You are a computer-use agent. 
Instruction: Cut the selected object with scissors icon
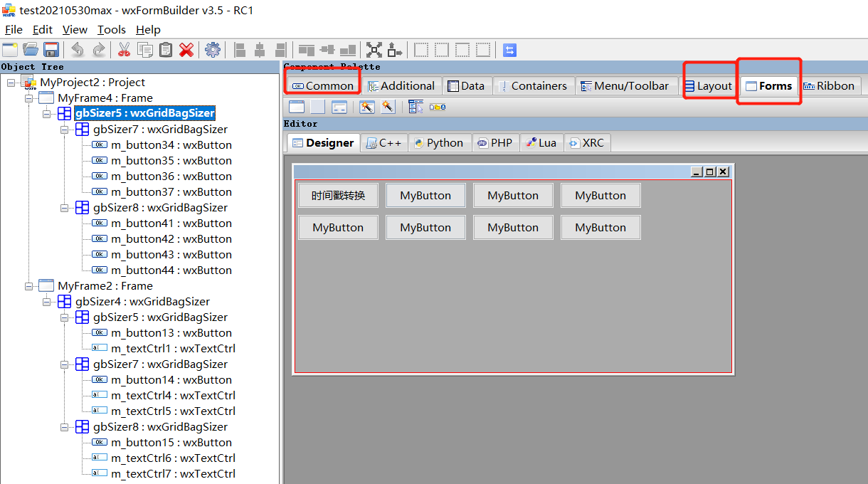tap(124, 50)
